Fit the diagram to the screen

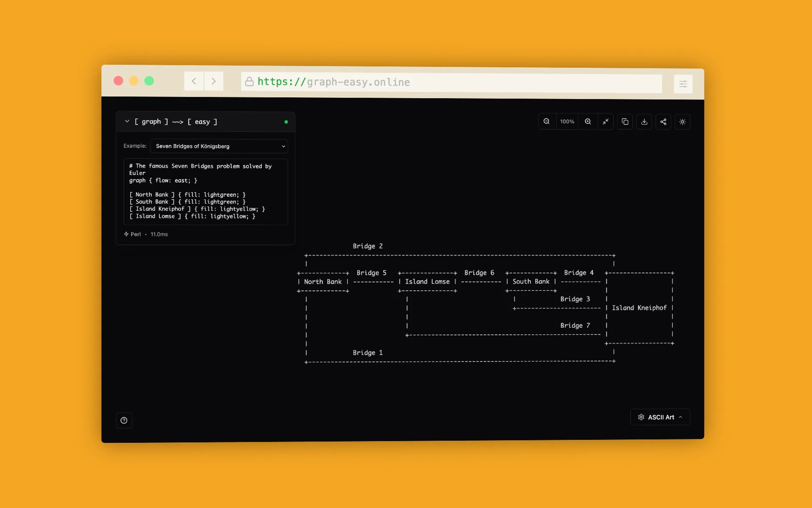(x=605, y=121)
